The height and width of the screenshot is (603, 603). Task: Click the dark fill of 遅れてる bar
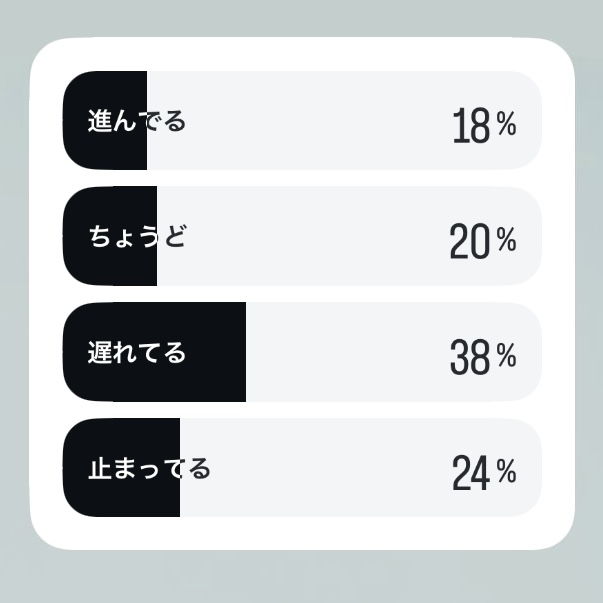click(154, 352)
